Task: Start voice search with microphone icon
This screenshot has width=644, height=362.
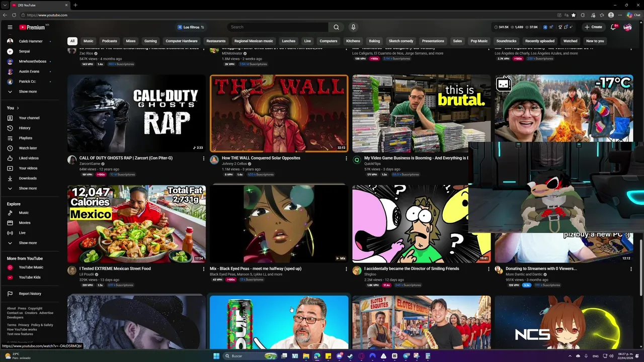Action: tap(353, 27)
